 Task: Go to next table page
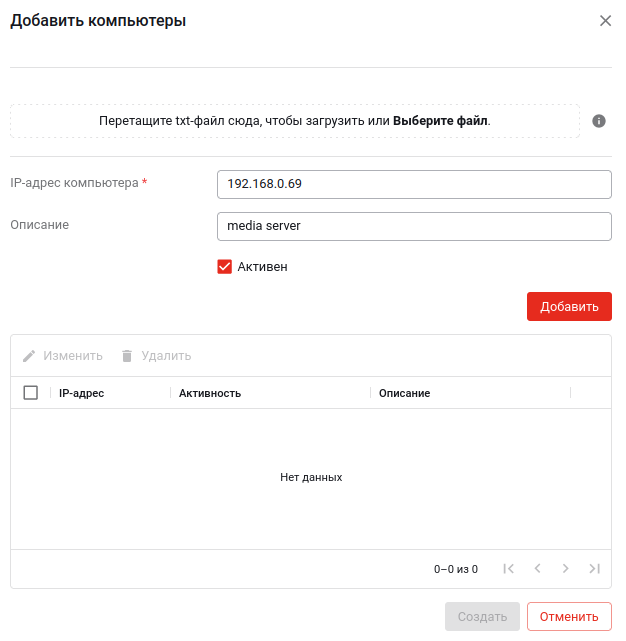pos(565,569)
